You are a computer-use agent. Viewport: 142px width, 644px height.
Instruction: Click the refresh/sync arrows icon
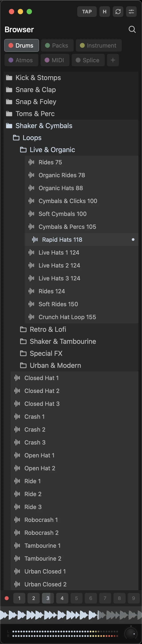118,12
